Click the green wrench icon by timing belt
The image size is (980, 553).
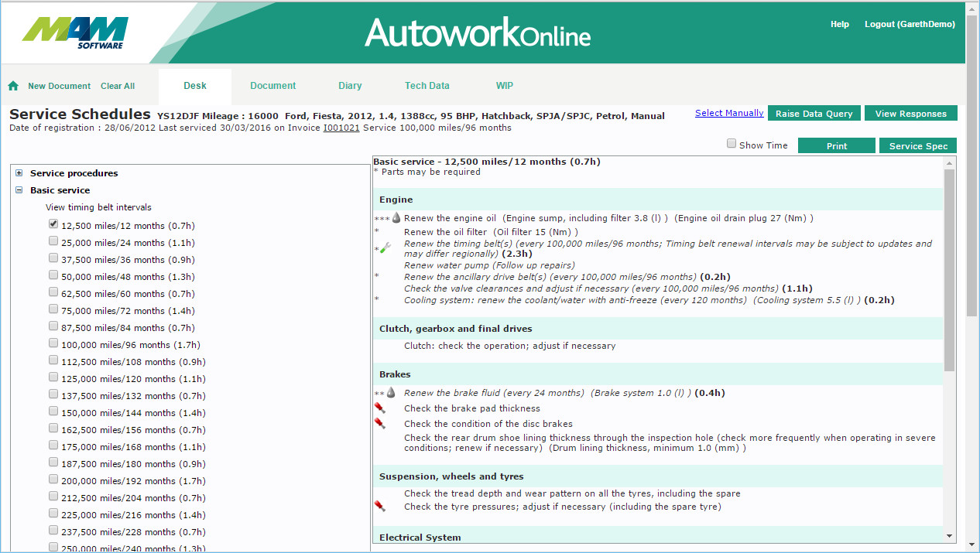point(385,248)
